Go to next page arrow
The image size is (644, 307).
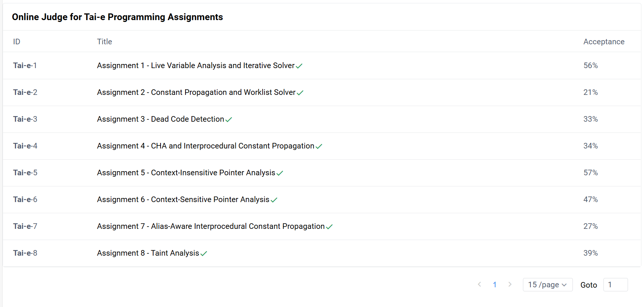pyautogui.click(x=510, y=284)
